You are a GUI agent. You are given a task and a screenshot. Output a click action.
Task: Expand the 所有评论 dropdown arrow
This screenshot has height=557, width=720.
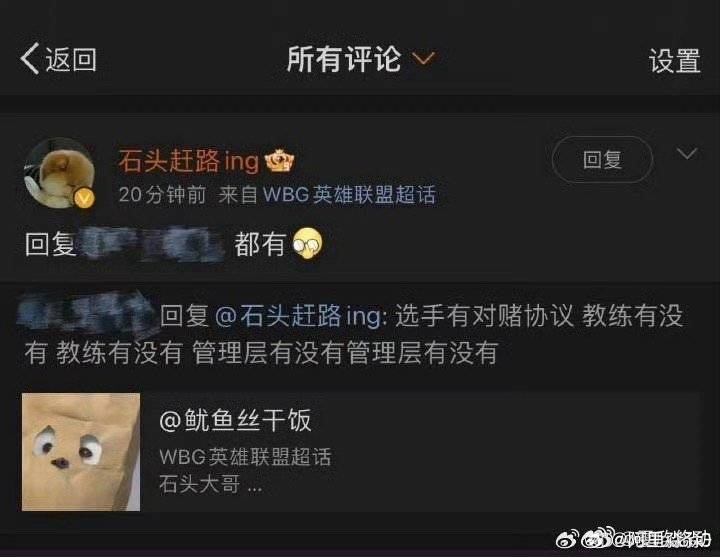[423, 58]
